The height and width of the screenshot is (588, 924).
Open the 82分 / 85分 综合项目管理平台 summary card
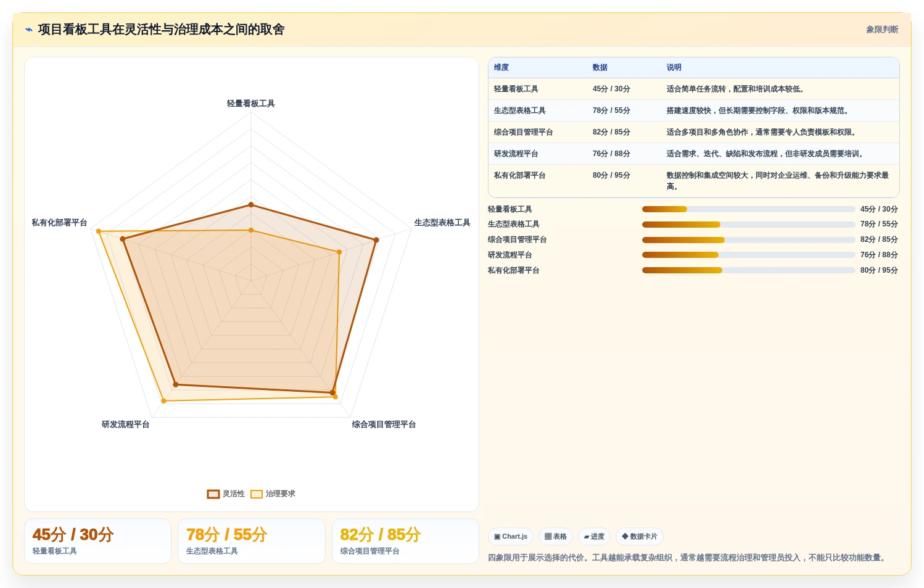pos(405,541)
